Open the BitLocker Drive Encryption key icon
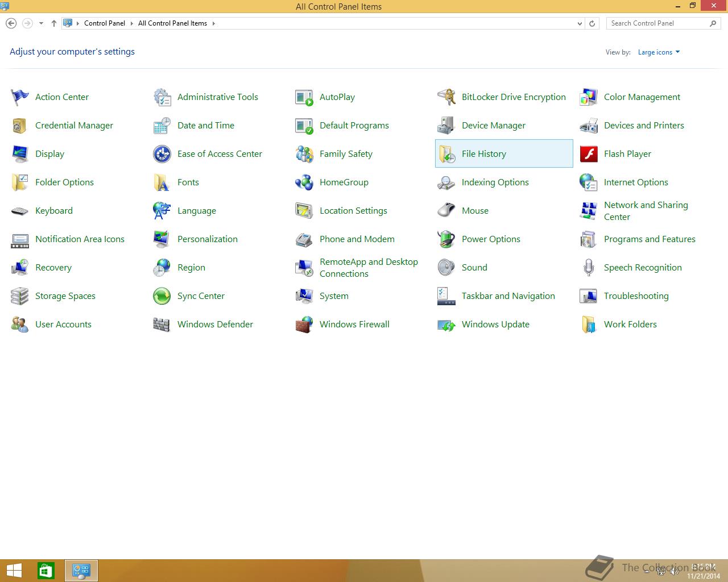The image size is (728, 582). click(446, 97)
